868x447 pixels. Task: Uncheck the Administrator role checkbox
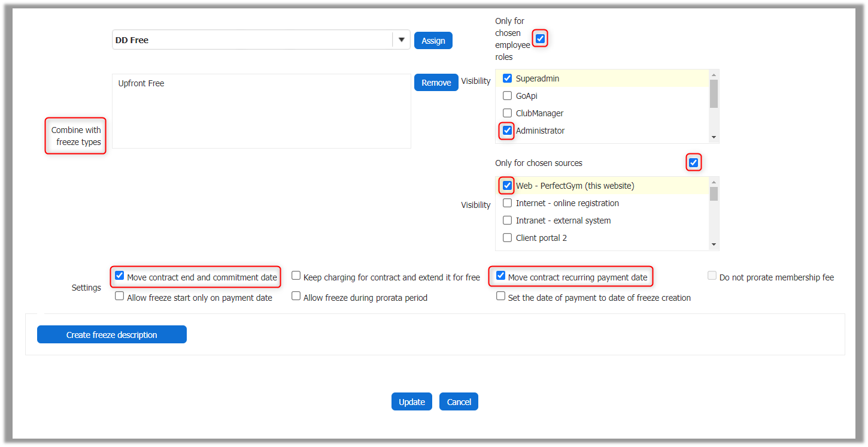point(507,130)
